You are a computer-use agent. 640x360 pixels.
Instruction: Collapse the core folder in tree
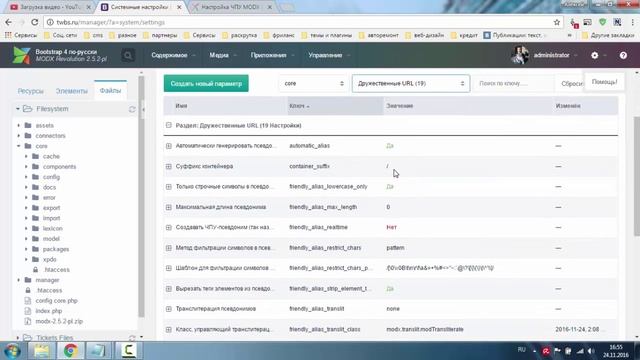click(x=18, y=146)
